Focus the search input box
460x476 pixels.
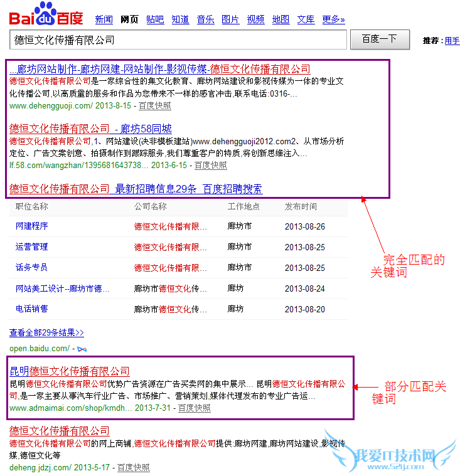click(178, 40)
